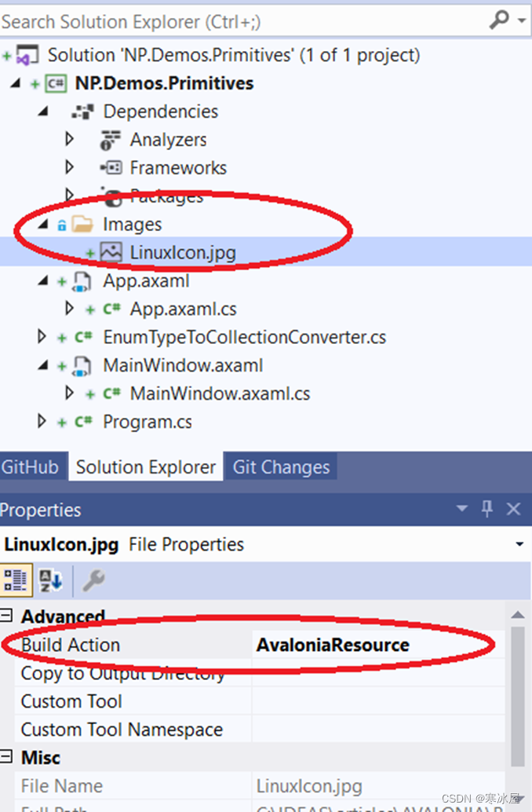Viewport: 532px width, 812px height.
Task: Toggle auto-hide pin on the Properties window
Action: (486, 510)
